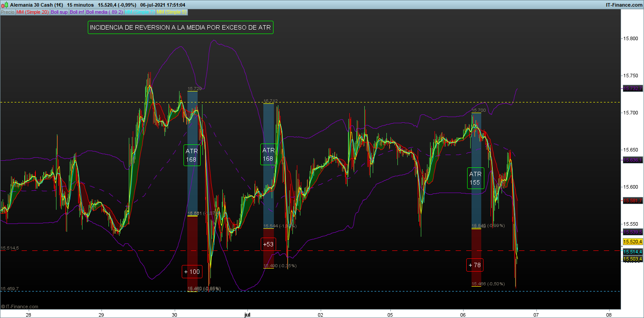Click the 06 date label on the time axis
Image resolution: width=644 pixels, height=318 pixels.
click(x=464, y=315)
